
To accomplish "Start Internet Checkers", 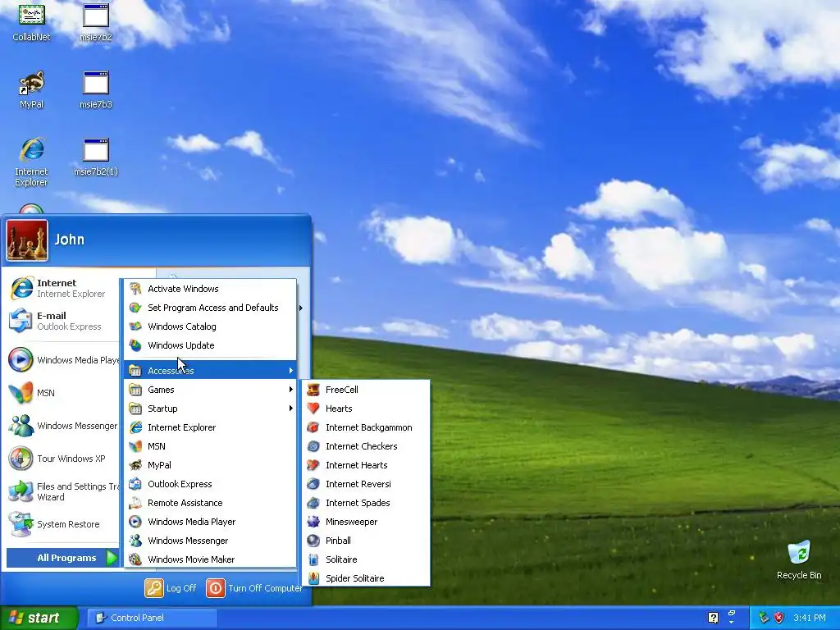I will (366, 446).
